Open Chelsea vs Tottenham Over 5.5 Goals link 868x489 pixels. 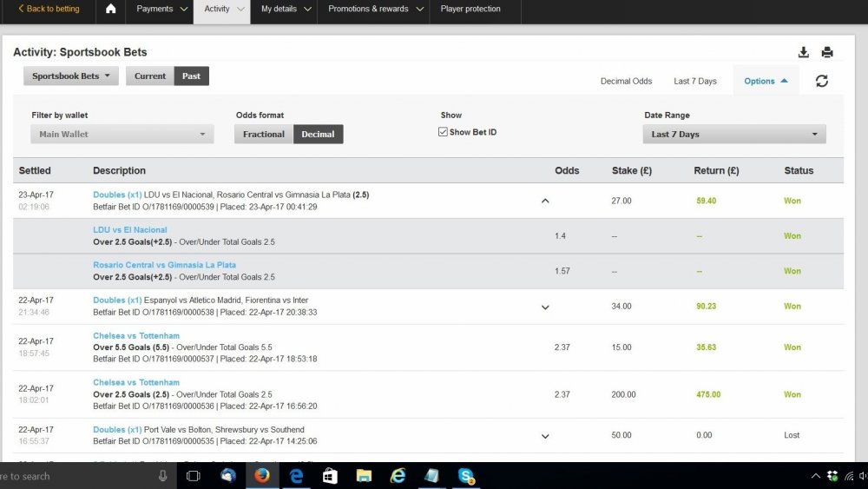coord(136,335)
